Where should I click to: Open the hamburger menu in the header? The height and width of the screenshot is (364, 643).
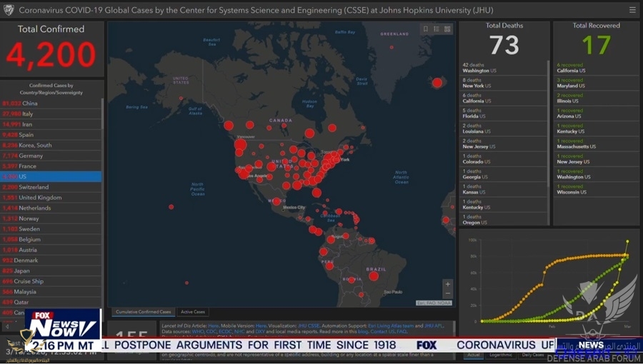click(x=632, y=10)
